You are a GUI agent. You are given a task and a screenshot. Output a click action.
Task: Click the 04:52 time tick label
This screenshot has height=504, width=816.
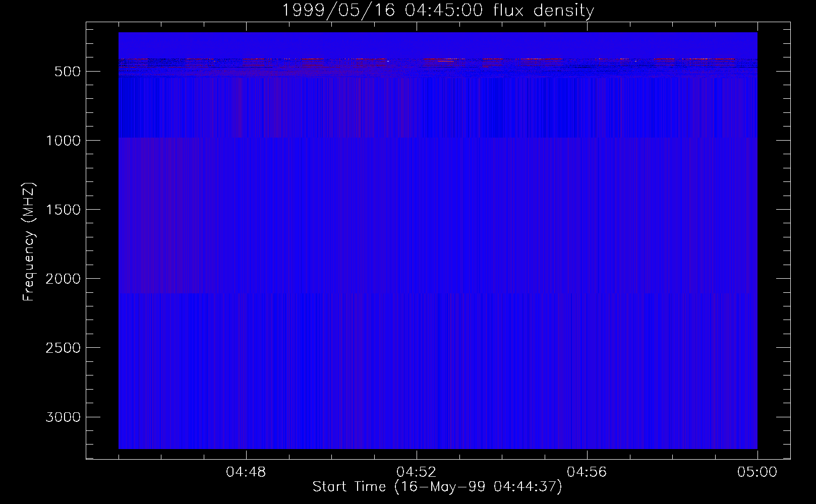point(417,472)
